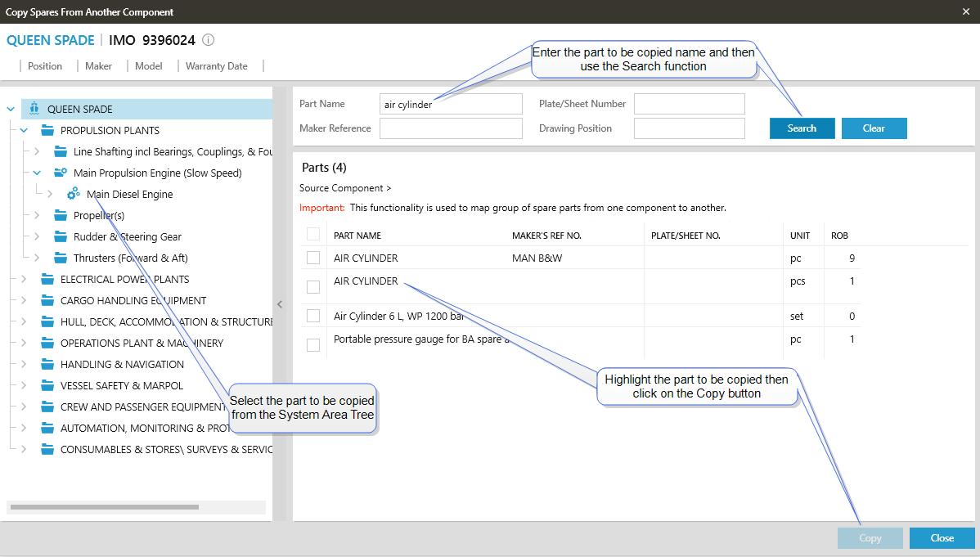Check the Air Cylinder 6 L row checkbox

[x=313, y=316]
